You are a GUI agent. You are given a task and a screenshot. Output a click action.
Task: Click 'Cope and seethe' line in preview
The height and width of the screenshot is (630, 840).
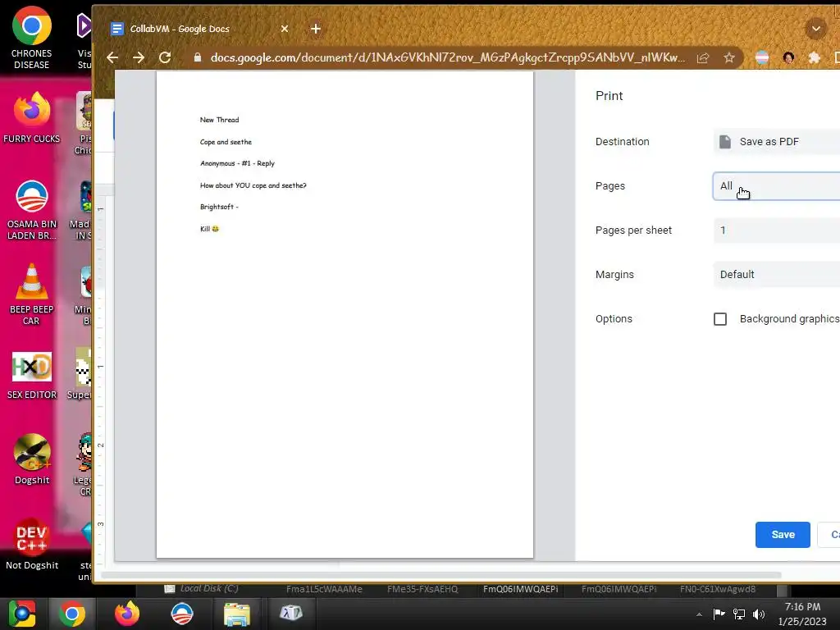226,142
